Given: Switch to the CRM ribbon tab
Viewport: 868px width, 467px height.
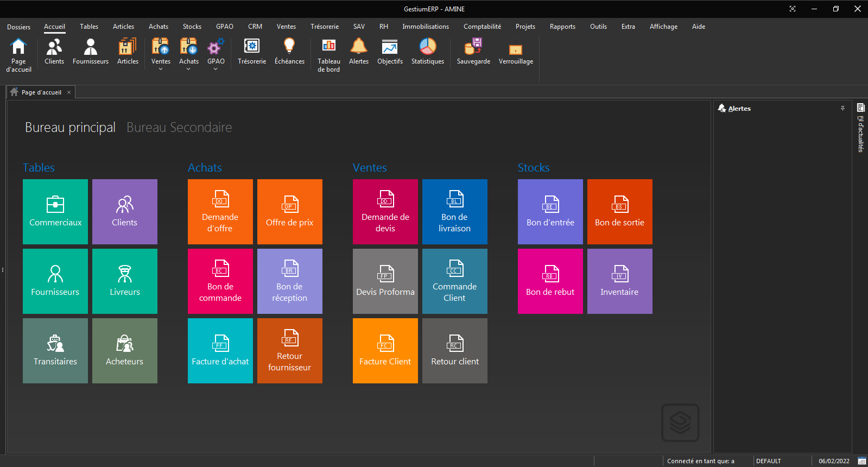Looking at the screenshot, I should coord(255,27).
